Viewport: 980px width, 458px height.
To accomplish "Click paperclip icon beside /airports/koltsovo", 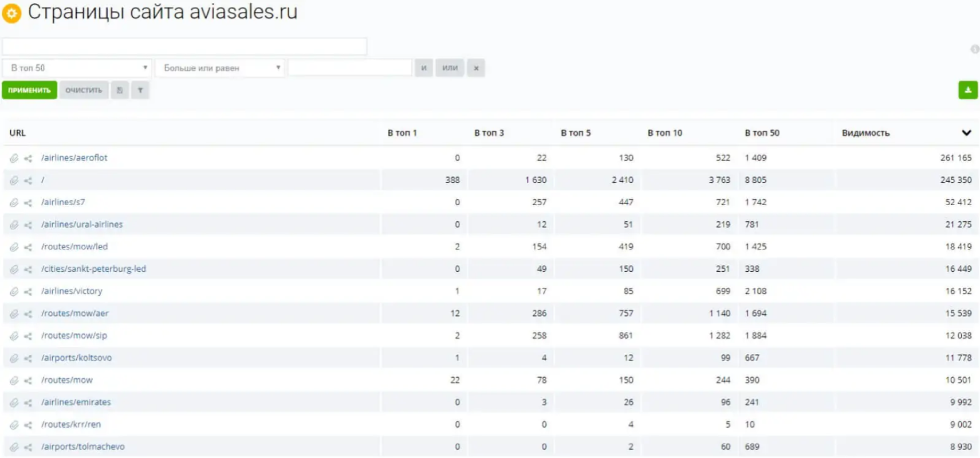I will click(x=14, y=358).
